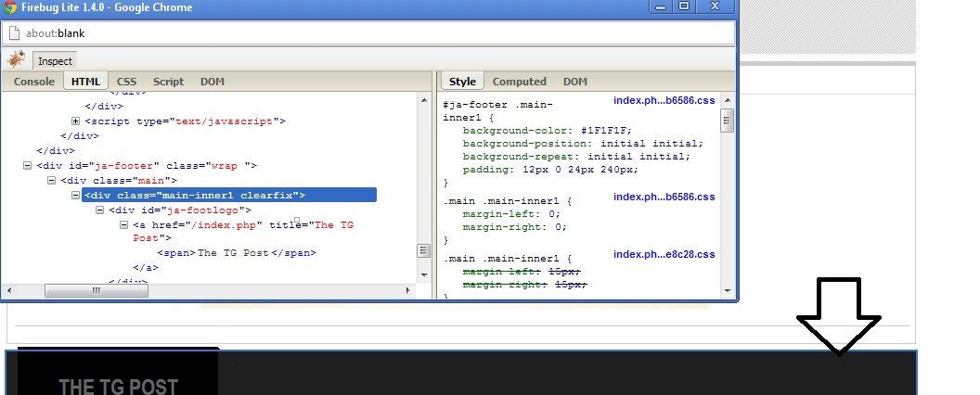The width and height of the screenshot is (980, 395).
Task: Collapse the div id ja-footlogo node
Action: [x=99, y=210]
